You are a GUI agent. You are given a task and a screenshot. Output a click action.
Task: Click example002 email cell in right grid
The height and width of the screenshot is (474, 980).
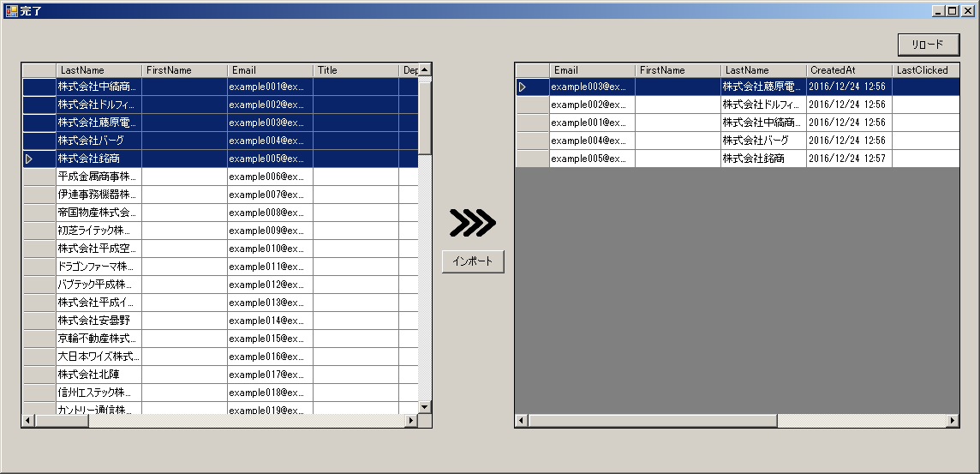593,105
